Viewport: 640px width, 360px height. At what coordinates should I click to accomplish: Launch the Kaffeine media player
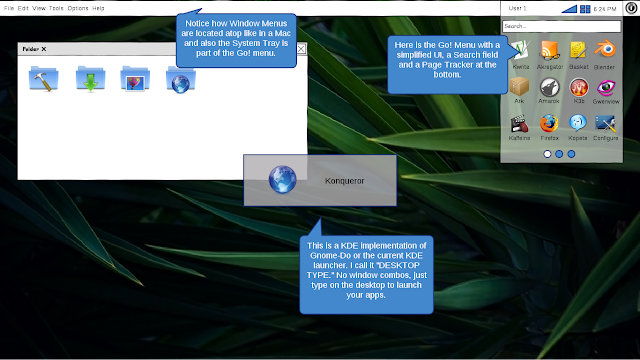click(520, 124)
